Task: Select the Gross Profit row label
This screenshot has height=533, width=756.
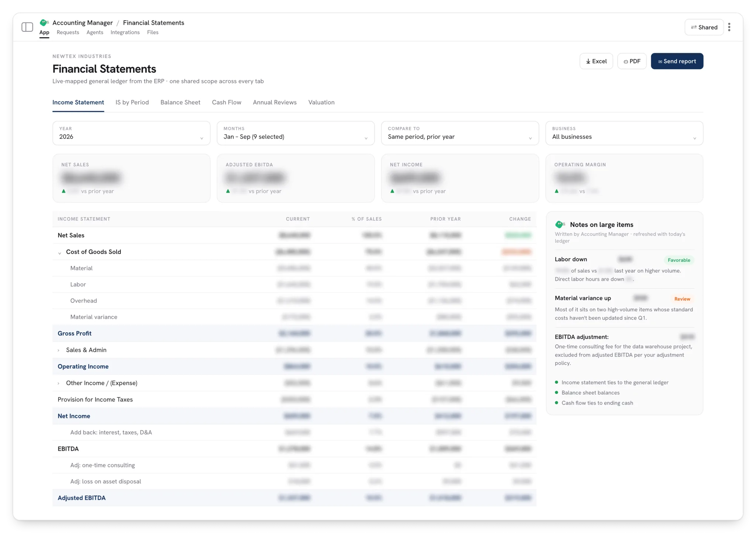Action: coord(75,333)
